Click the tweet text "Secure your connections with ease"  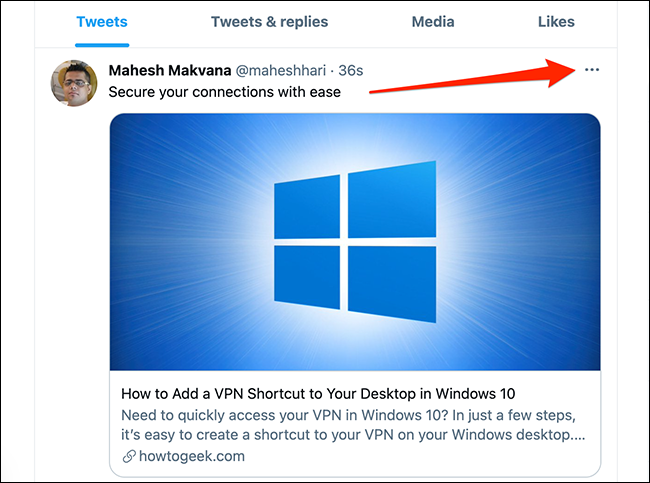[225, 93]
